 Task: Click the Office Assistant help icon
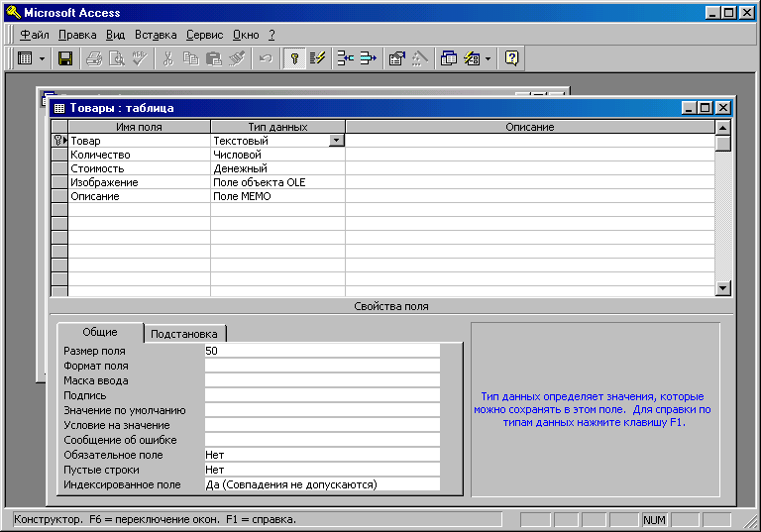coord(511,58)
